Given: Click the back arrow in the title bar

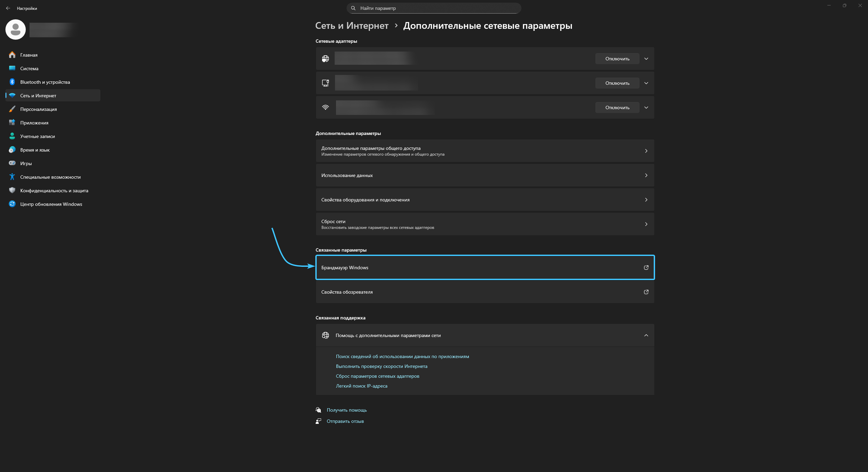Looking at the screenshot, I should tap(8, 8).
